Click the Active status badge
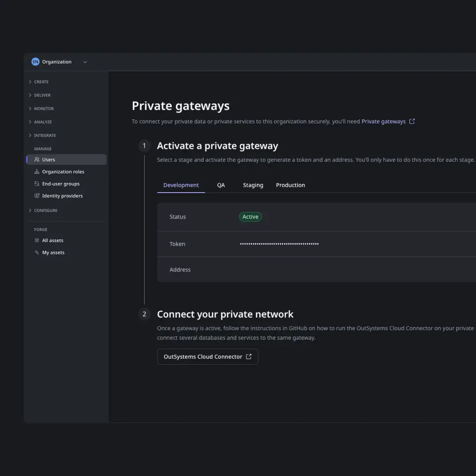This screenshot has height=476, width=476. point(250,216)
